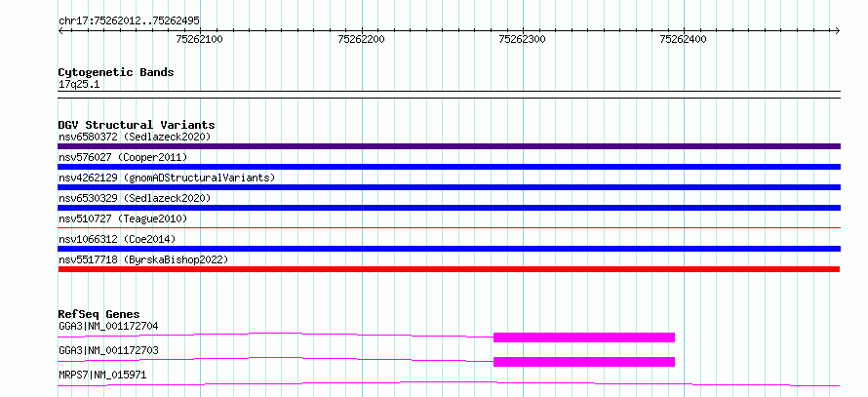
Task: Click the Cytogenetic Bands track title
Action: click(116, 72)
